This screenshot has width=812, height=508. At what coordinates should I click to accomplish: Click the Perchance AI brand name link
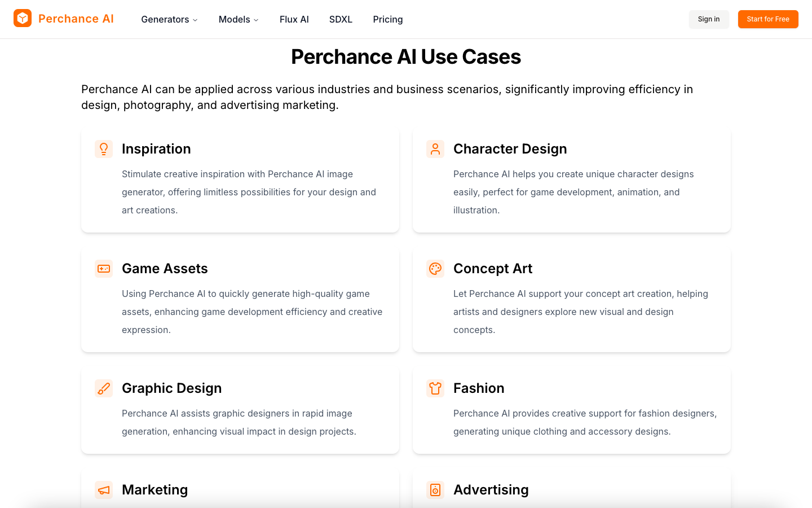[76, 19]
